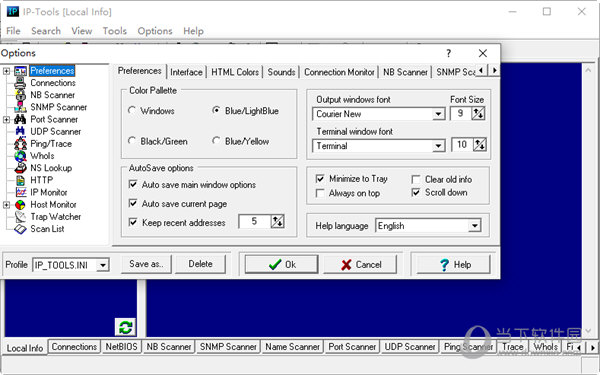The height and width of the screenshot is (375, 600).
Task: Open the Name Scanner bottom tab
Action: (292, 347)
